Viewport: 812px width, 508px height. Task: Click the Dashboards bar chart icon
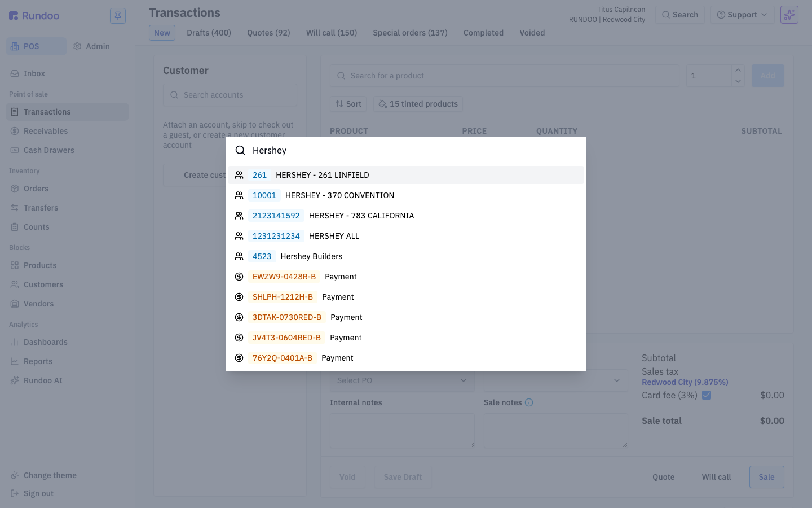15,342
